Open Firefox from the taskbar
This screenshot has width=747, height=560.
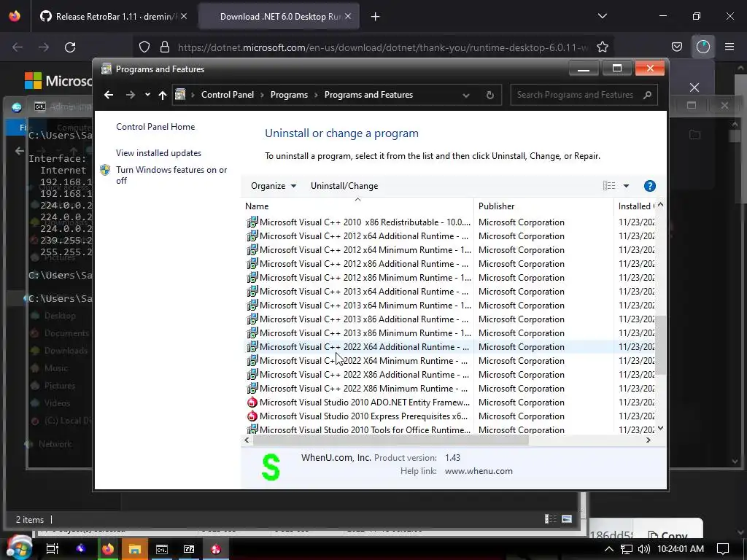[x=108, y=549]
